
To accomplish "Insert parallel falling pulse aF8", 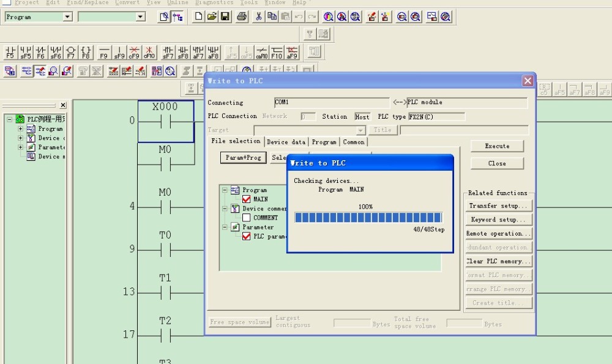I will (x=213, y=52).
